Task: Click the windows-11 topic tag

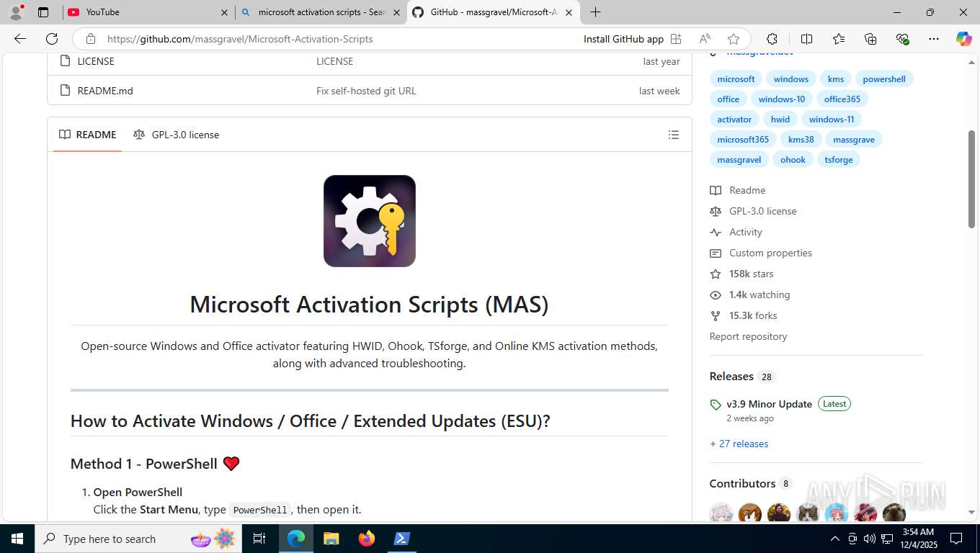Action: (x=832, y=120)
